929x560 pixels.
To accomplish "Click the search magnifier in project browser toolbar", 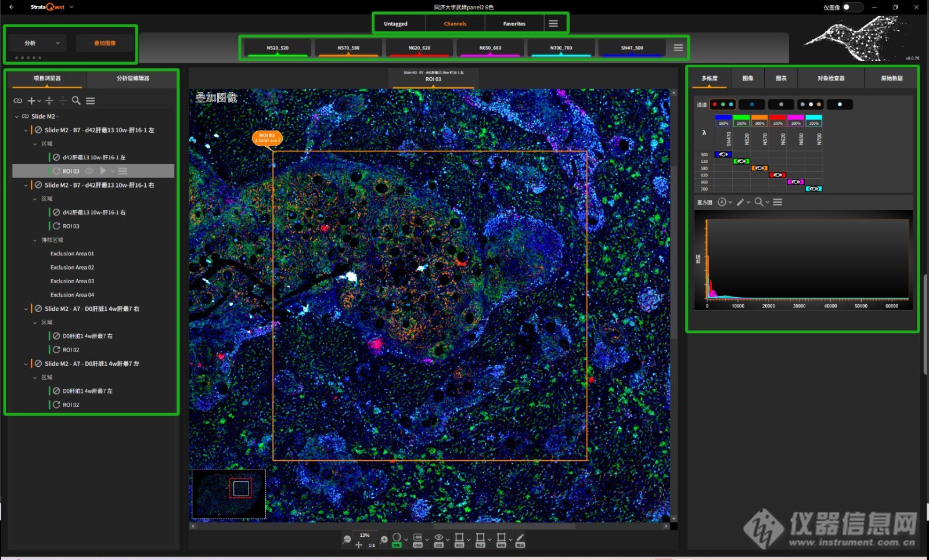I will click(76, 101).
